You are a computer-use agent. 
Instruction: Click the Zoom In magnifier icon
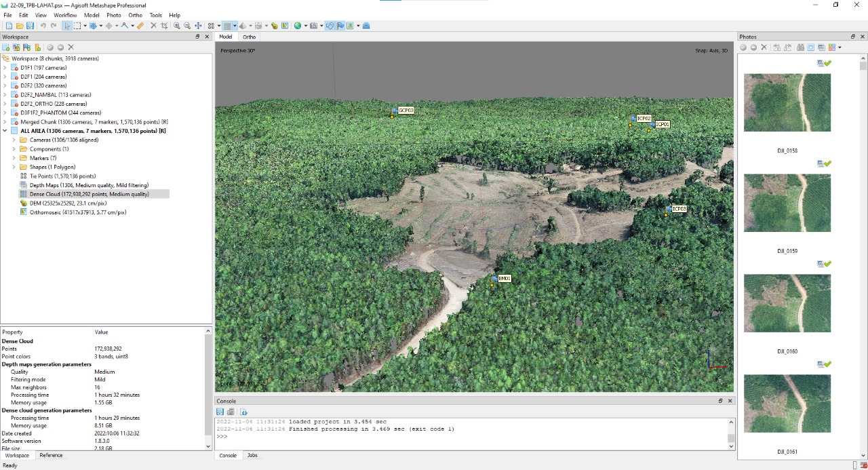(176, 26)
